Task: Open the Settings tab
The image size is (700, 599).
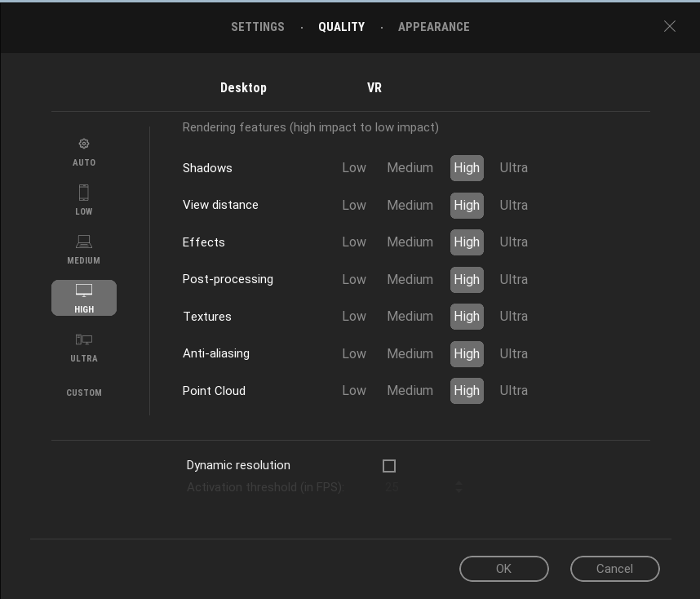Action: click(258, 27)
